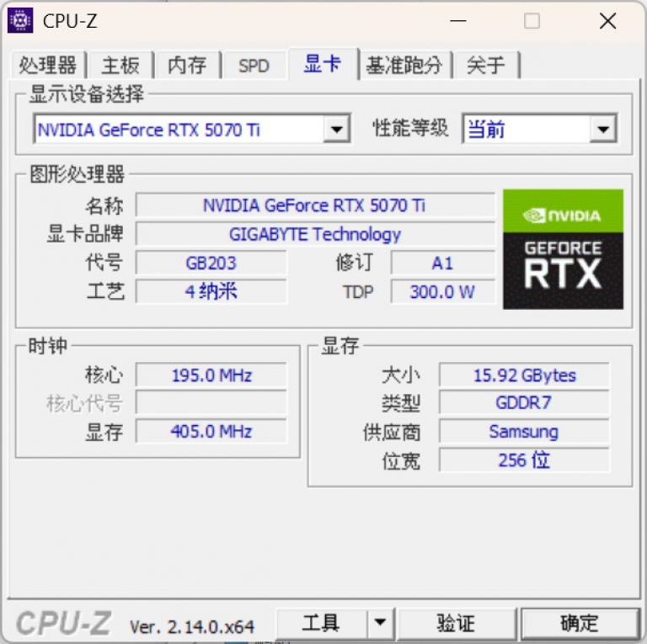
Task: Select the SPD tab
Action: [x=254, y=65]
